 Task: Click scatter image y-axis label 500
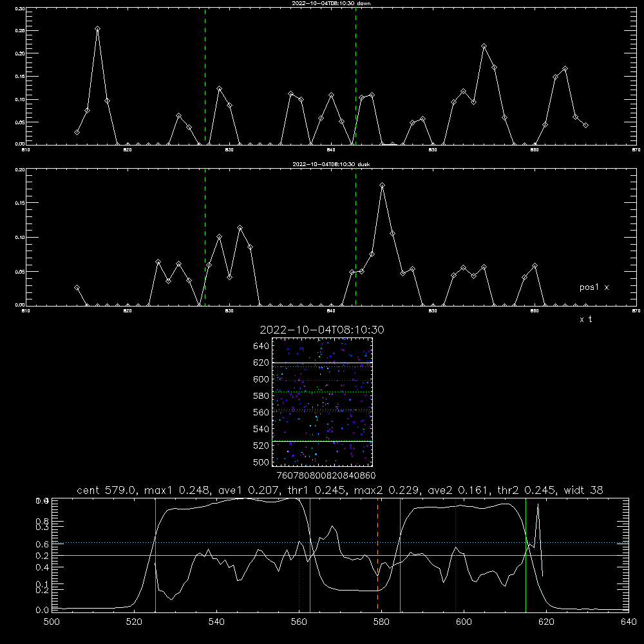pos(261,462)
